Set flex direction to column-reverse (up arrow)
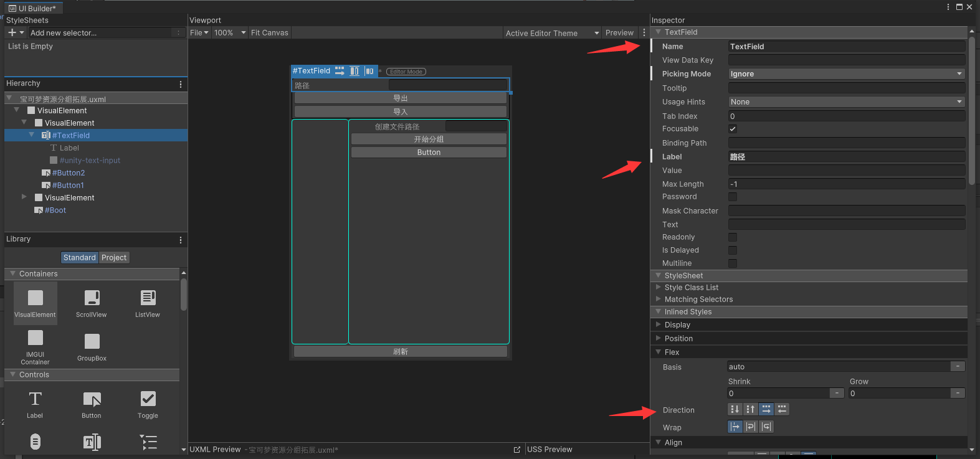Image resolution: width=980 pixels, height=459 pixels. tap(751, 409)
